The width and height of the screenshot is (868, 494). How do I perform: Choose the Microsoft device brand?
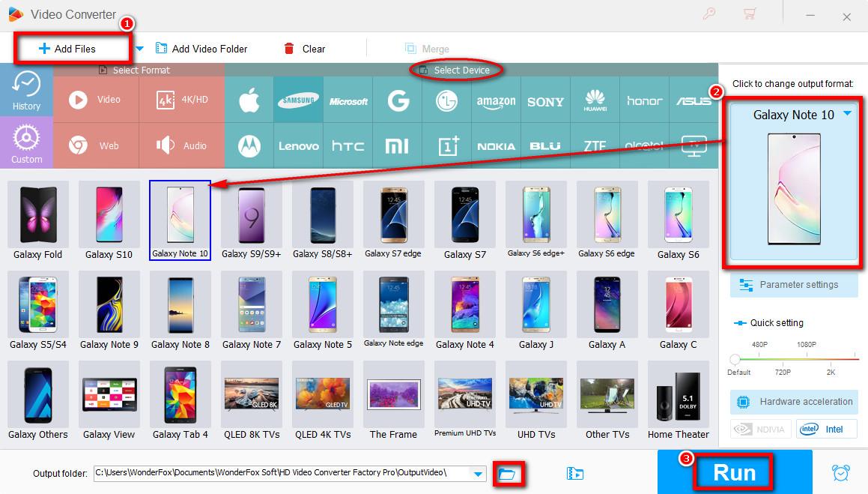tap(348, 100)
